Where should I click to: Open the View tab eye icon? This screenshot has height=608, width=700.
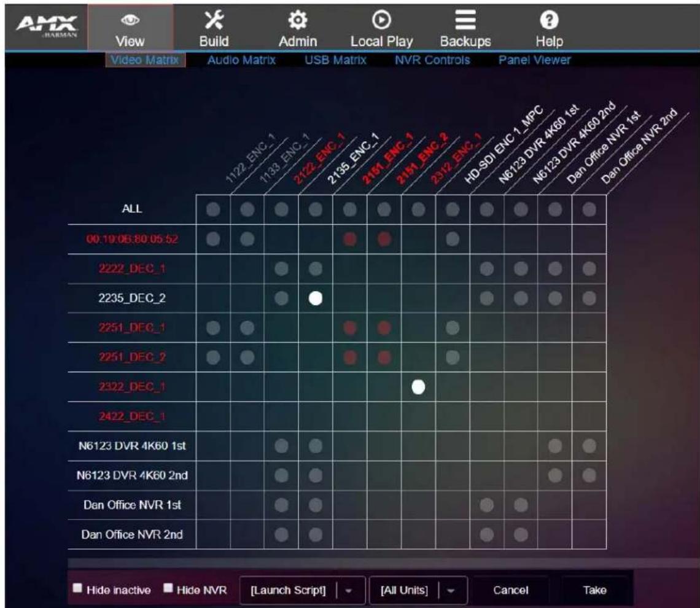130,20
